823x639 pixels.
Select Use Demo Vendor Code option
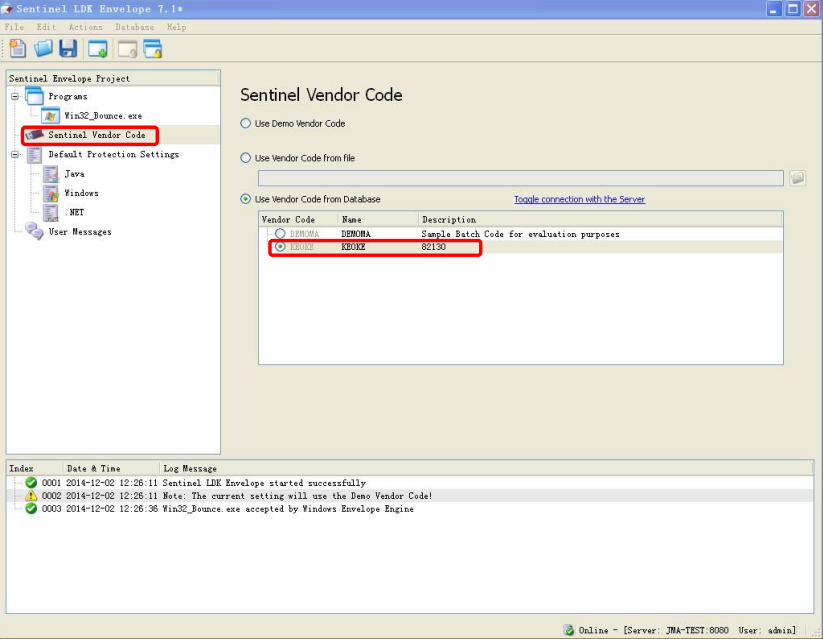pos(246,124)
